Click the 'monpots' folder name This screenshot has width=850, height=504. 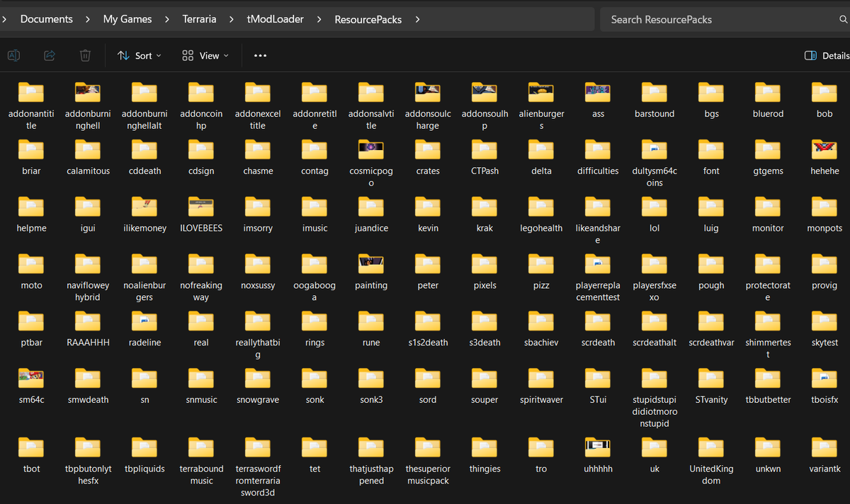point(824,228)
